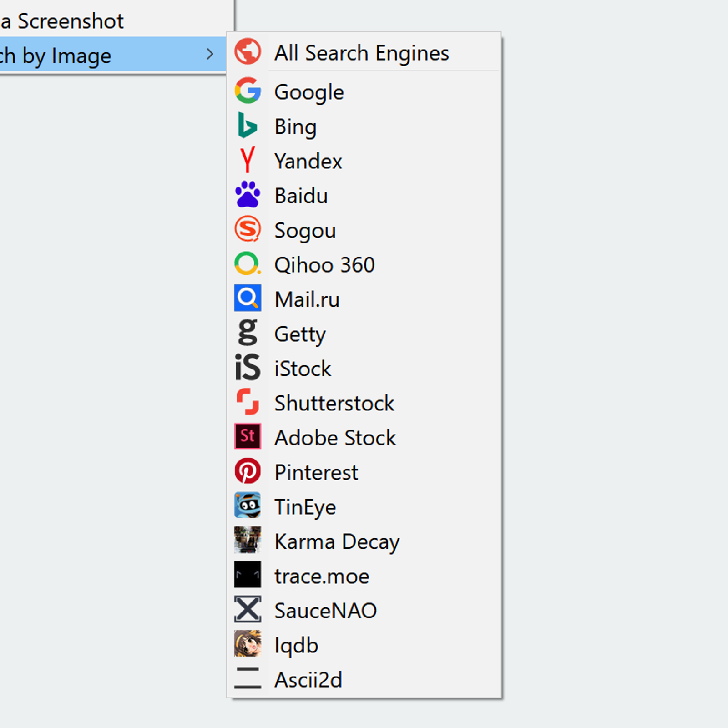Click the Karma Decay thumbnail icon
The height and width of the screenshot is (728, 728).
click(x=248, y=540)
